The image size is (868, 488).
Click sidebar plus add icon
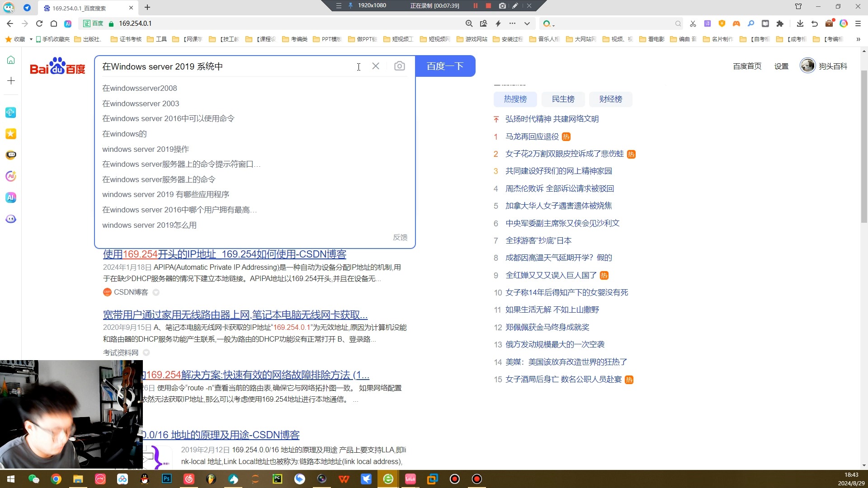(11, 81)
